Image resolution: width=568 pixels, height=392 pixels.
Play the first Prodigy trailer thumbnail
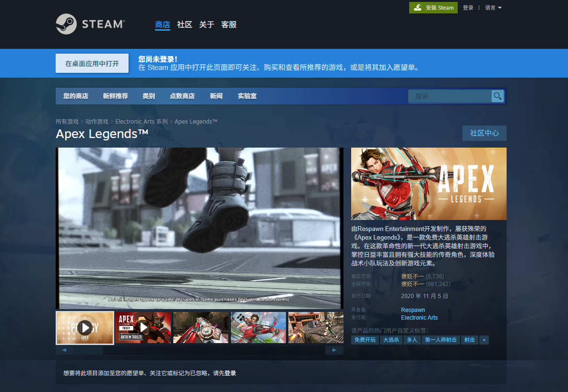(85, 328)
